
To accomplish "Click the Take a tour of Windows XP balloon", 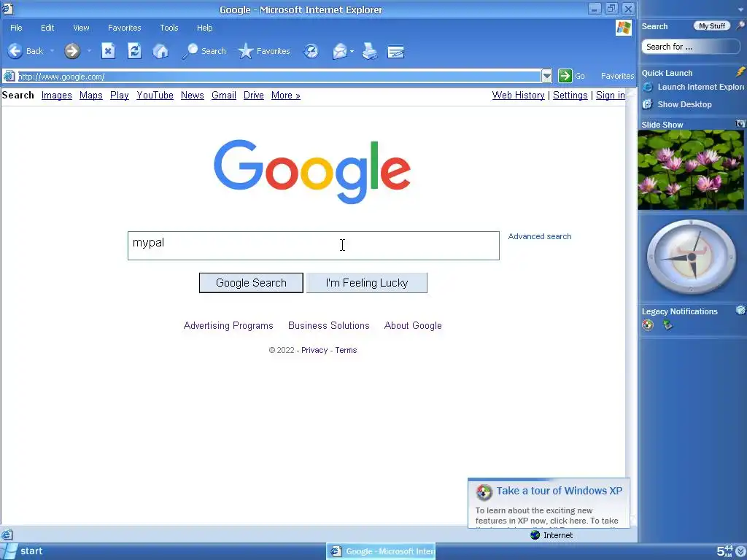I will click(549, 503).
